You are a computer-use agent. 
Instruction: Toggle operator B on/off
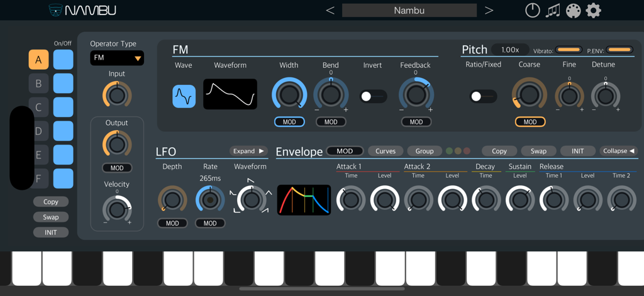[64, 84]
